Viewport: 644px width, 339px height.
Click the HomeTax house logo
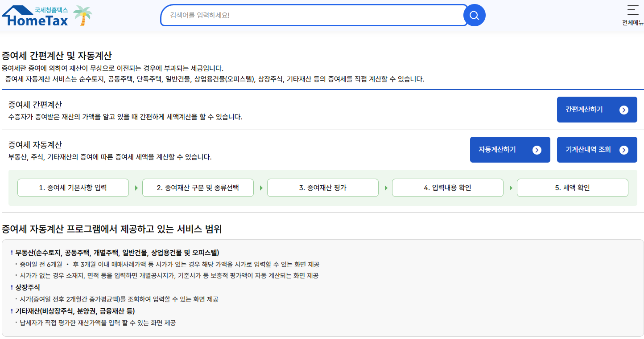(x=35, y=16)
